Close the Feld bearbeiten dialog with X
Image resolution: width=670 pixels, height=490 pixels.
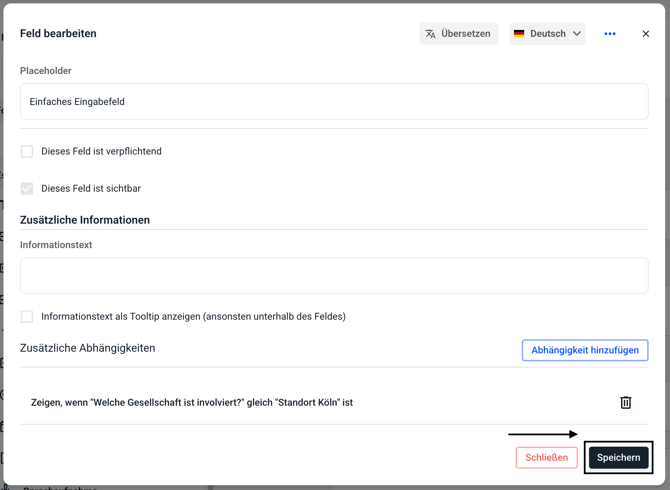pyautogui.click(x=646, y=34)
